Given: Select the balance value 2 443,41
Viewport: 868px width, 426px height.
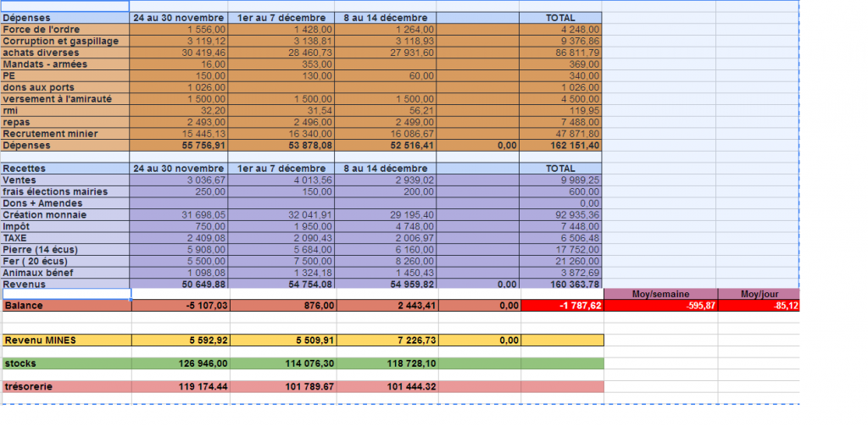Looking at the screenshot, I should [387, 306].
